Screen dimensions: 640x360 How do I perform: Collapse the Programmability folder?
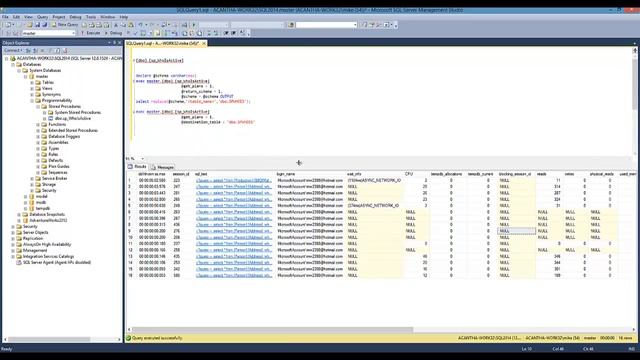32,100
